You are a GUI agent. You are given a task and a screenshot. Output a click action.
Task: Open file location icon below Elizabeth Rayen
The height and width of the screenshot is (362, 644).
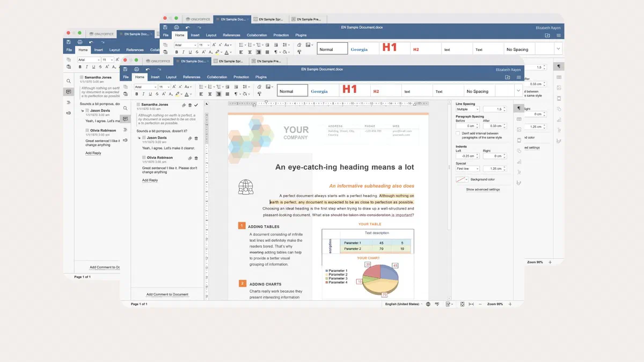click(508, 77)
